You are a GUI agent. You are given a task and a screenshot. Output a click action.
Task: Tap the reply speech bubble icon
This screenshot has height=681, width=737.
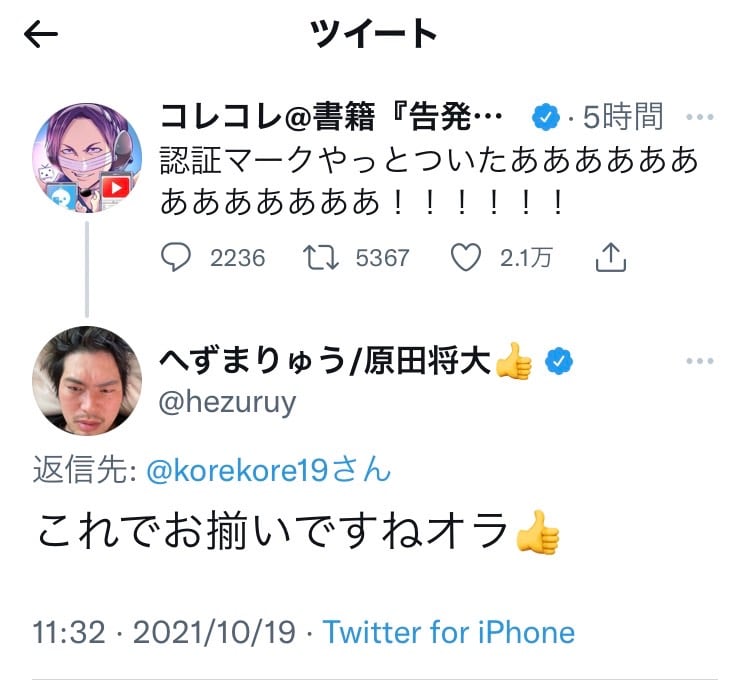point(176,258)
